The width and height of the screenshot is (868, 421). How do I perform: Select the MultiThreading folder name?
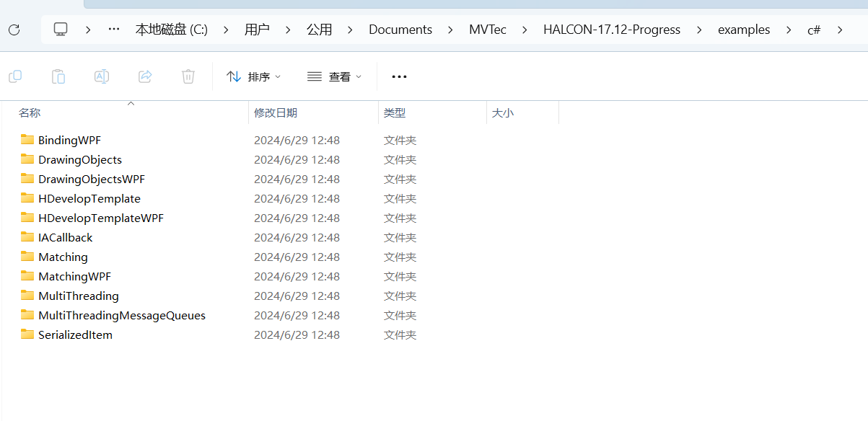click(79, 296)
